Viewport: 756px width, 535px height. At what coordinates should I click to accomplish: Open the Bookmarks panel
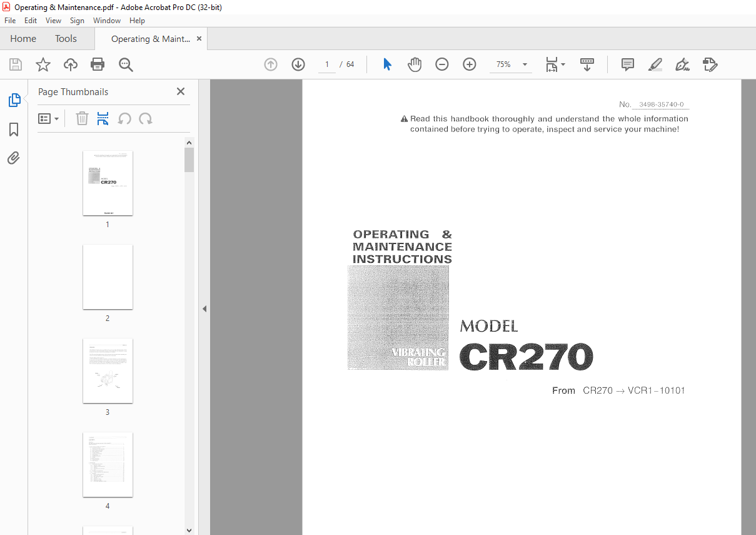[x=14, y=130]
